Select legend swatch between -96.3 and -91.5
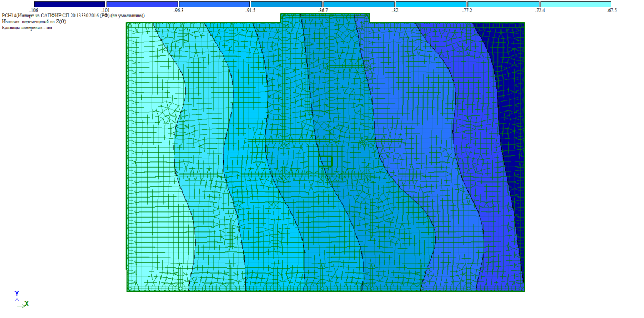 pyautogui.click(x=214, y=4)
